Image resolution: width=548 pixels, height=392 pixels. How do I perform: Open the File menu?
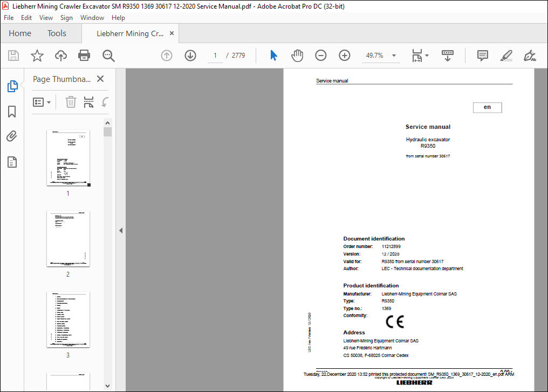pyautogui.click(x=9, y=18)
